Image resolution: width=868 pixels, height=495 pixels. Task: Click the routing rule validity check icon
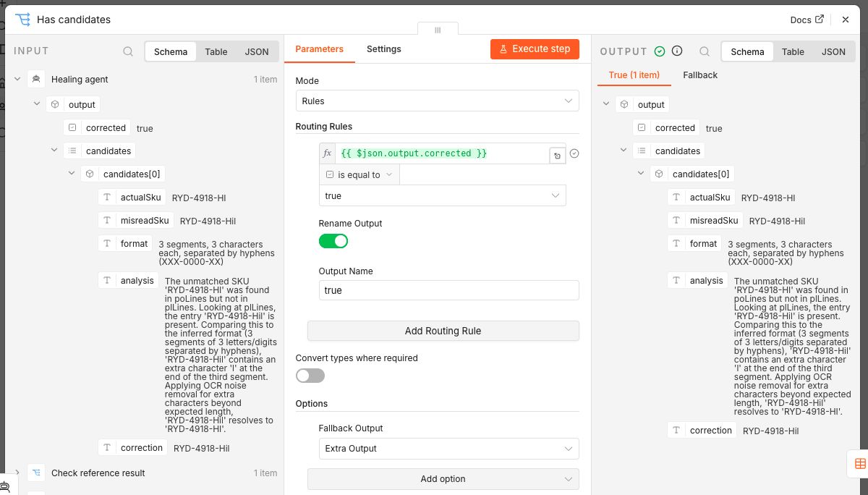click(574, 153)
